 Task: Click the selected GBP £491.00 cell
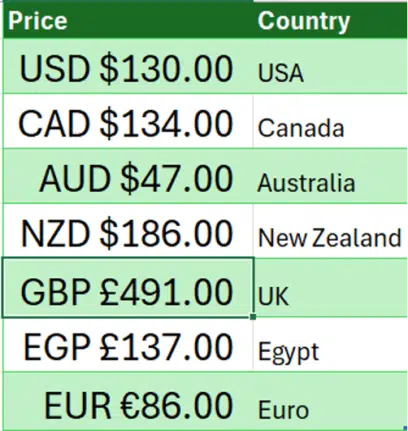pyautogui.click(x=128, y=288)
